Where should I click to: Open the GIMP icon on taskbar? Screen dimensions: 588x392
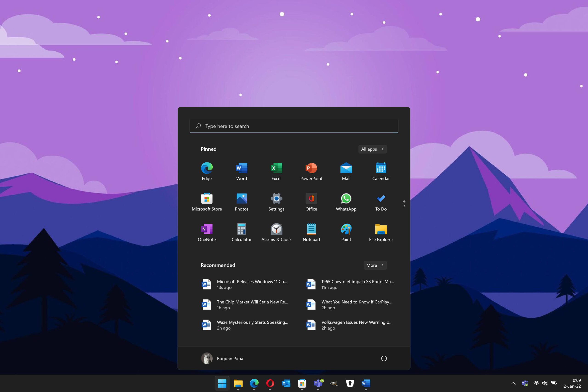pos(334,383)
